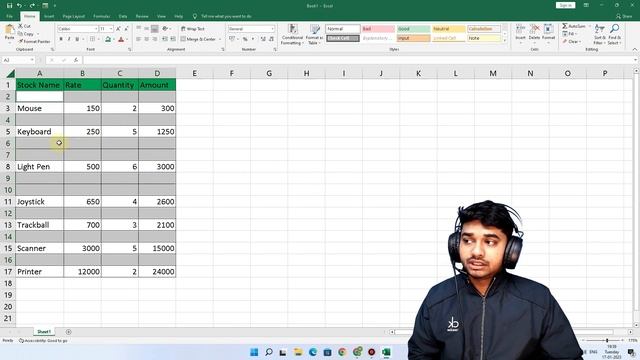Open the text orientation options
Screen dimensions: 640x360
[166, 29]
